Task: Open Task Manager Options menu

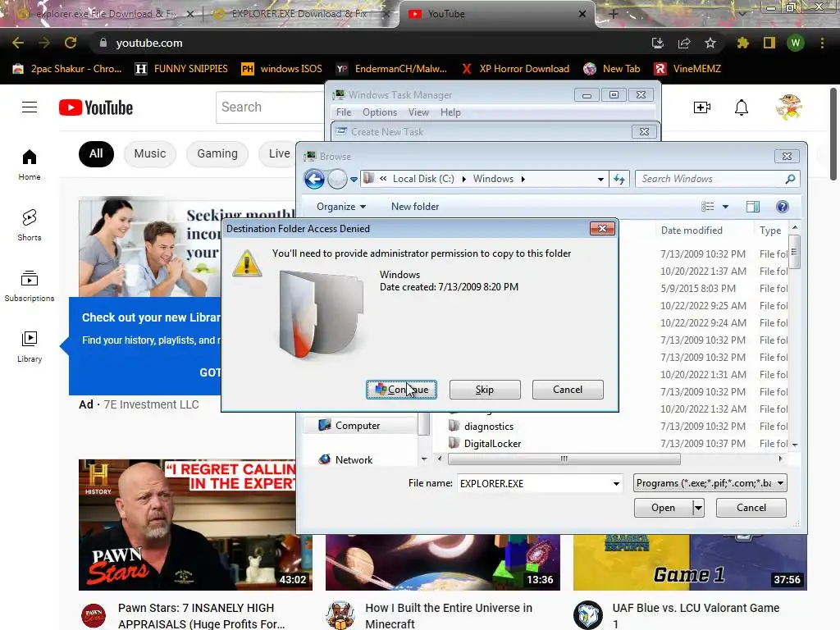Action: tap(380, 112)
